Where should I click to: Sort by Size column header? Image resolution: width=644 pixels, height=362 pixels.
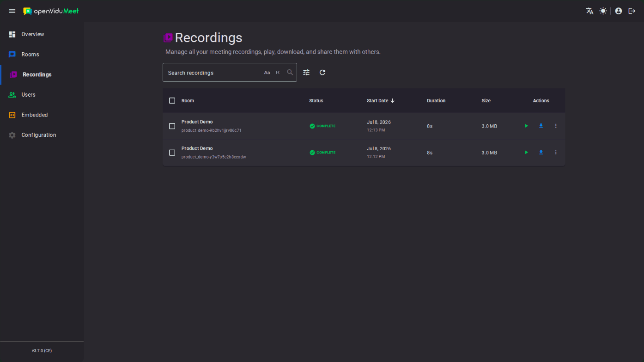[x=486, y=101]
